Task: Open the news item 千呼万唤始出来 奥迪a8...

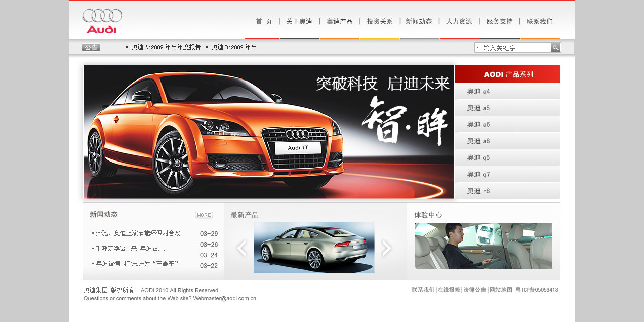Action: pos(130,249)
